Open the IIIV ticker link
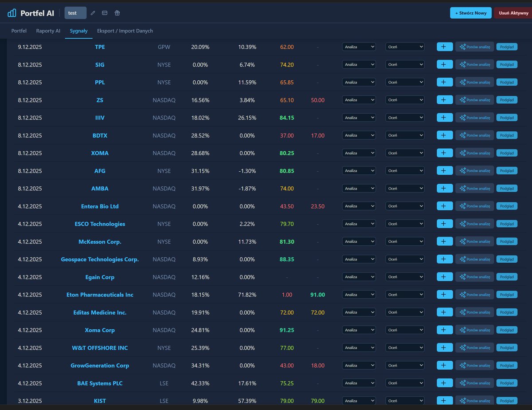 click(100, 118)
